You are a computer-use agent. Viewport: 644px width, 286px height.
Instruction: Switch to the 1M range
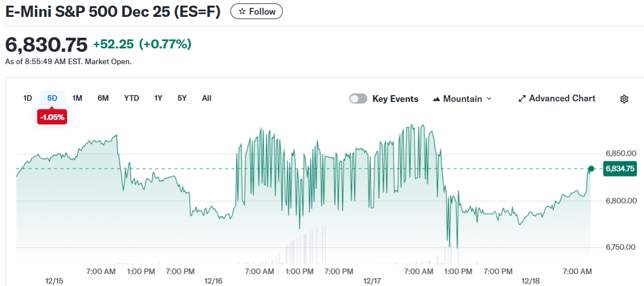click(77, 98)
